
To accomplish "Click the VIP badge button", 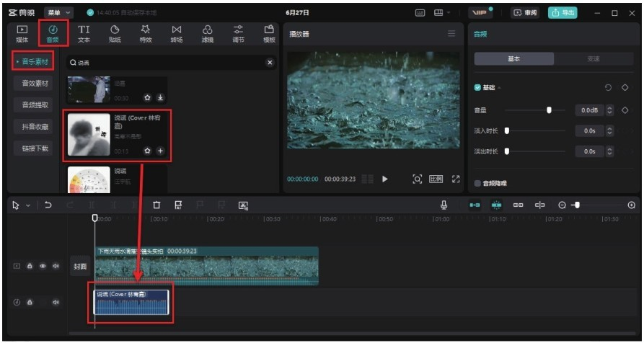I will (480, 13).
